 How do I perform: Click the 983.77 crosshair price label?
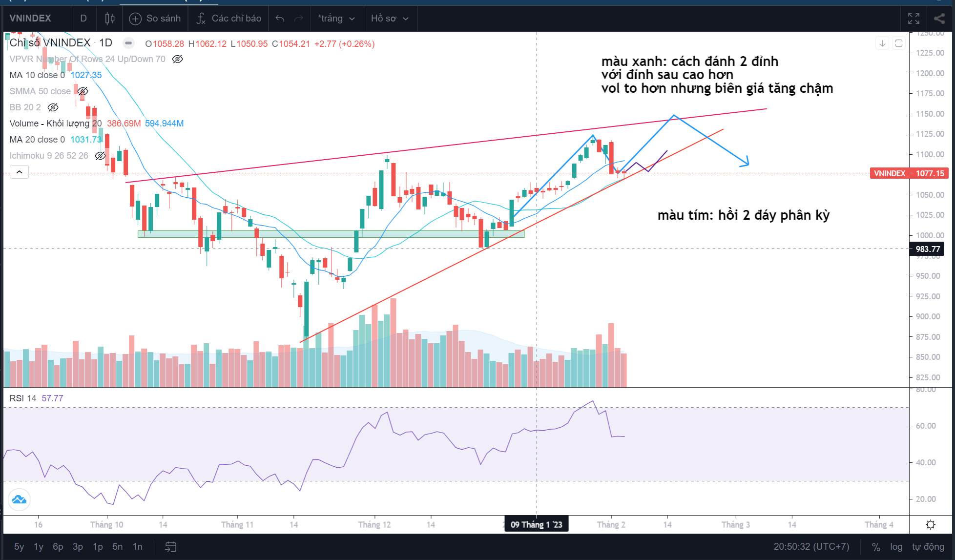pos(928,249)
